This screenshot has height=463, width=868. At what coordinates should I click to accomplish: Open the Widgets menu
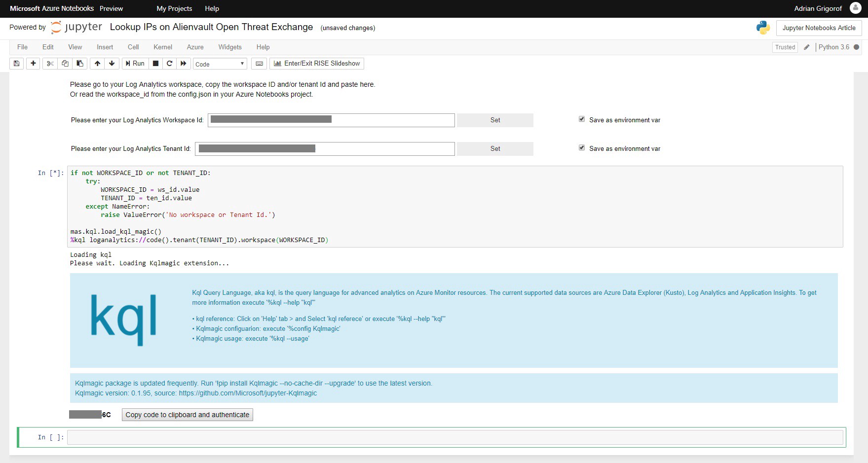(230, 47)
